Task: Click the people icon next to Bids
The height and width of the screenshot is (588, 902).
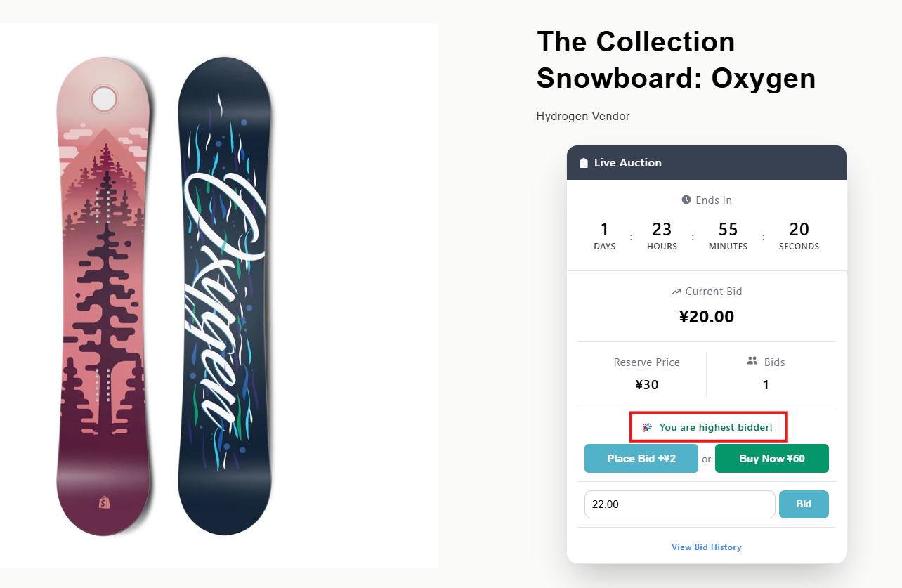Action: tap(752, 361)
